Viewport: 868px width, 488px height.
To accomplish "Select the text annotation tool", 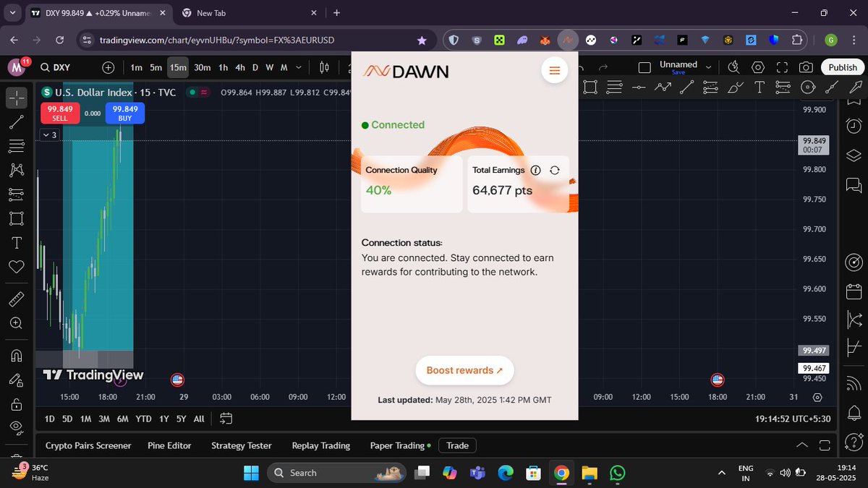I will pyautogui.click(x=17, y=242).
